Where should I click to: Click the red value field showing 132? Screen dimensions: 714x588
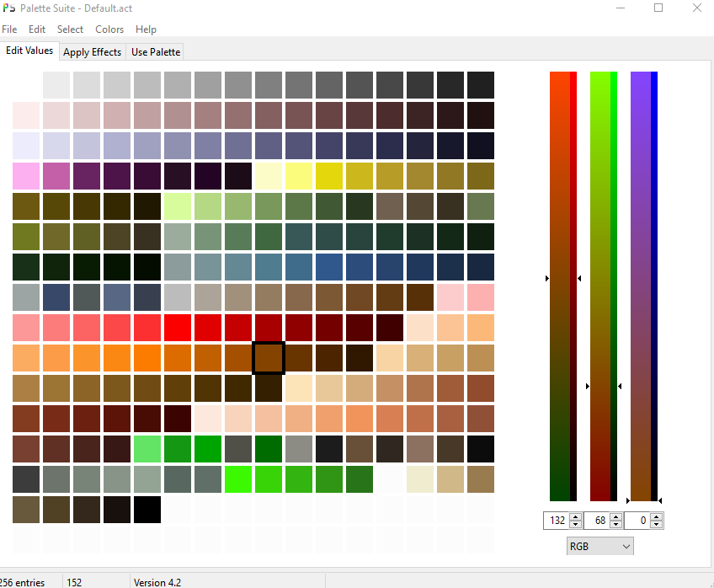pyautogui.click(x=557, y=521)
